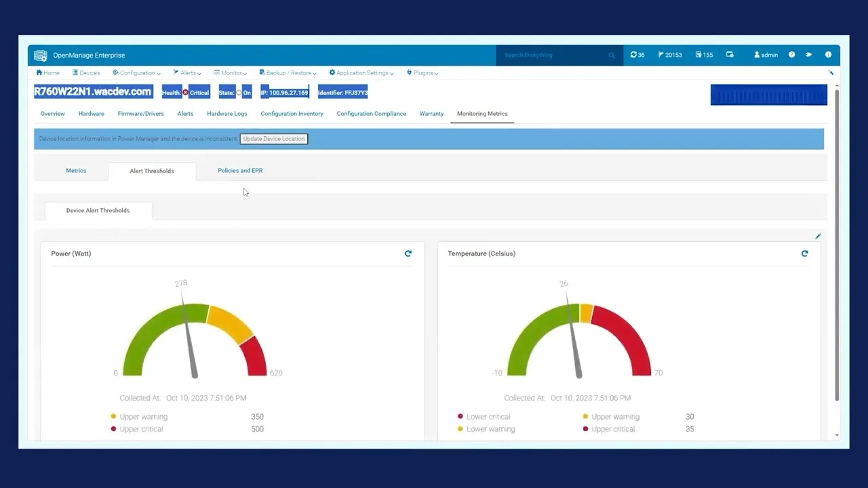The height and width of the screenshot is (488, 868).
Task: Switch to the device Alerts tab
Action: click(x=185, y=114)
